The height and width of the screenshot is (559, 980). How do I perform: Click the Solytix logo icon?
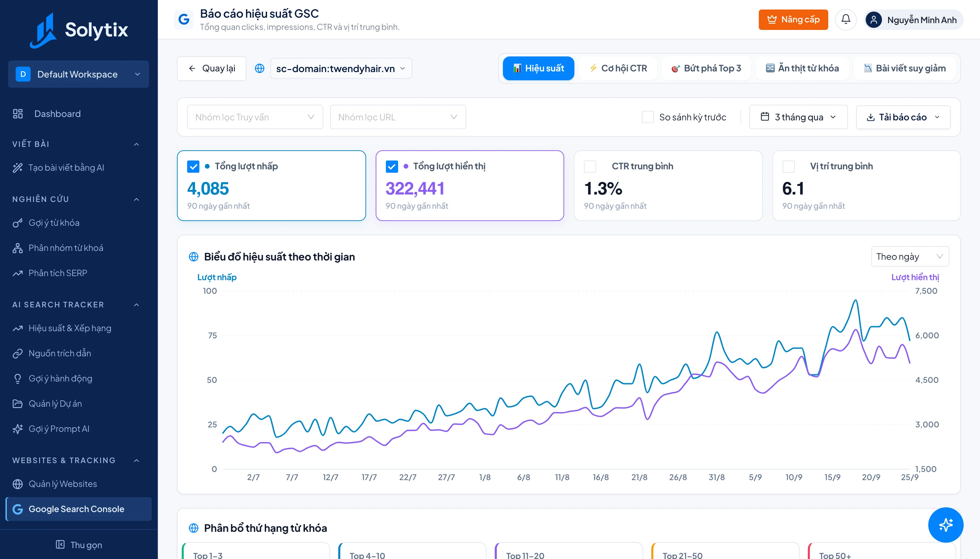[44, 30]
